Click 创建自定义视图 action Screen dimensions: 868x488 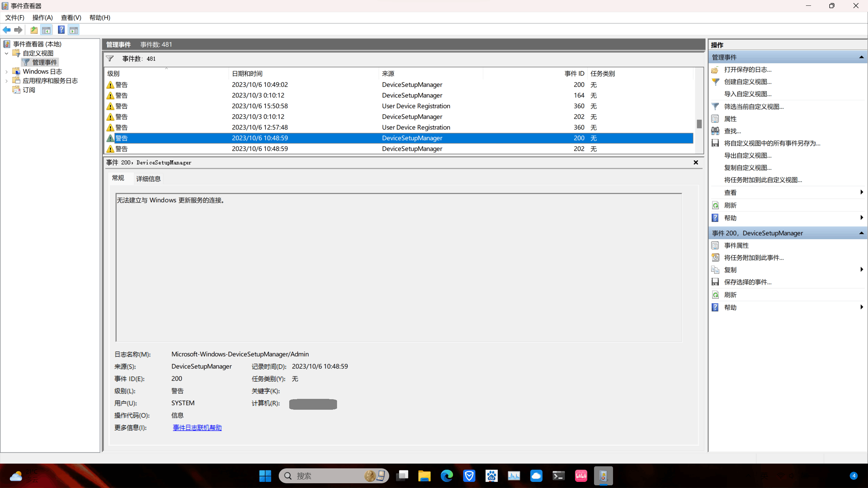748,82
